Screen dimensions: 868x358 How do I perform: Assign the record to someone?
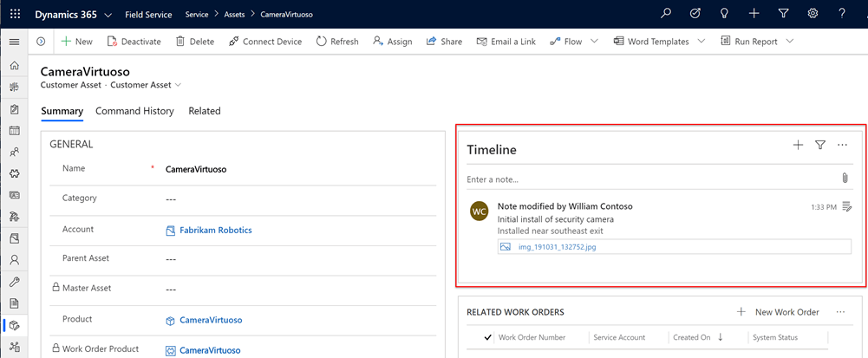pyautogui.click(x=393, y=42)
